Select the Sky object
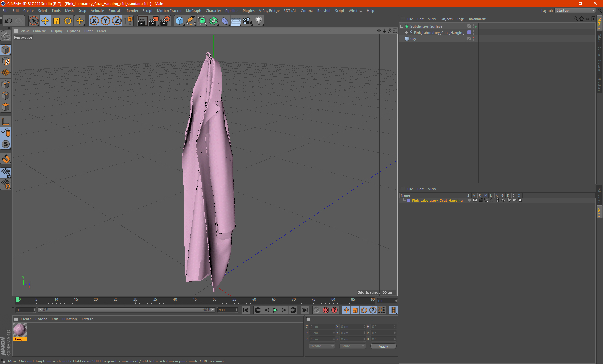603x364 pixels. coord(413,39)
